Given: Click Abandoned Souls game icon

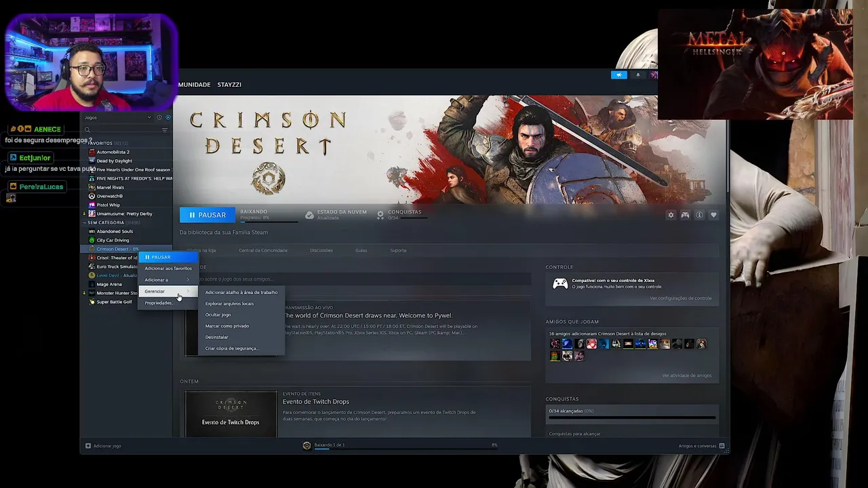Looking at the screenshot, I should point(92,231).
